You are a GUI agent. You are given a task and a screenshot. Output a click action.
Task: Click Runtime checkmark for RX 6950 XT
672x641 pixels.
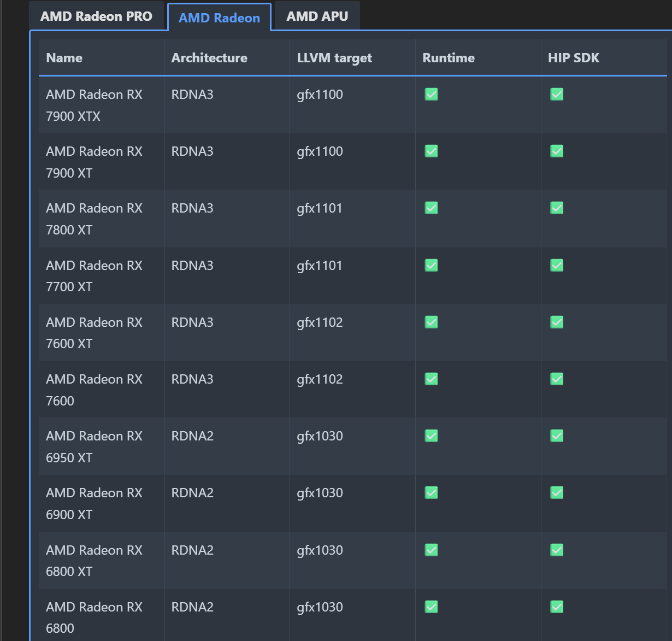click(431, 436)
